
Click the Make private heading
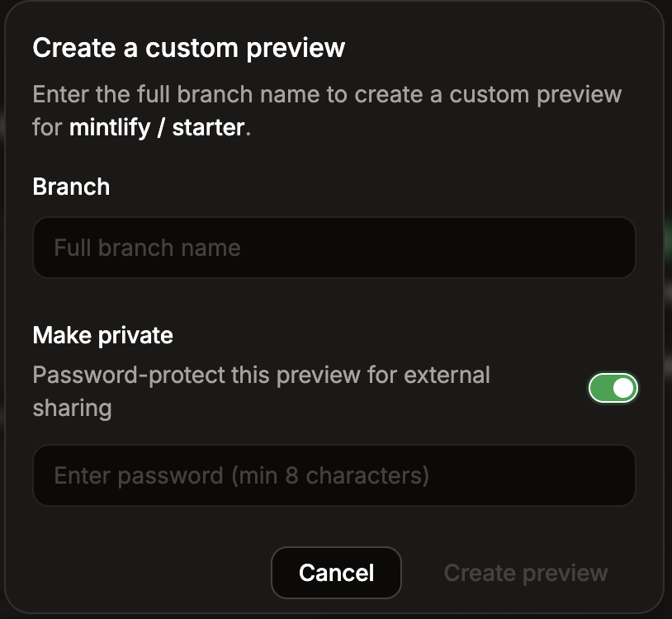pyautogui.click(x=102, y=335)
